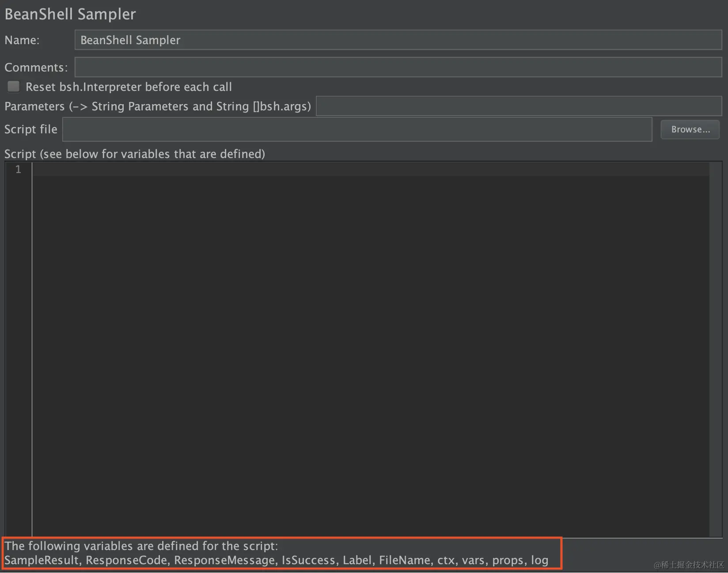This screenshot has height=573, width=728.
Task: Select the vars variable in the variables list
Action: click(474, 560)
